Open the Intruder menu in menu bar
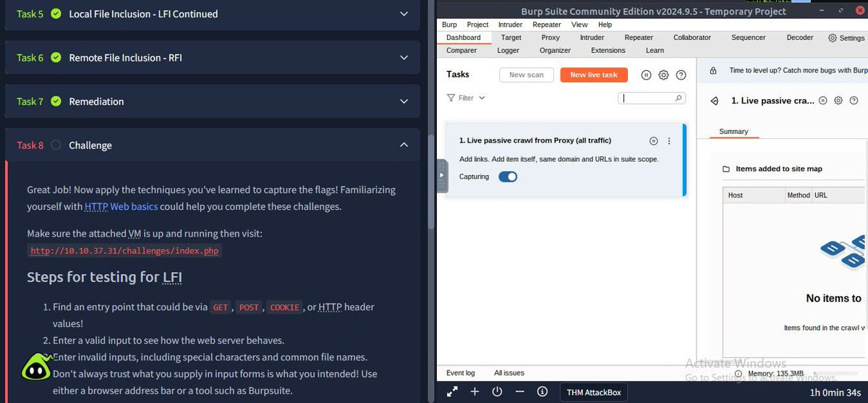 click(x=511, y=25)
